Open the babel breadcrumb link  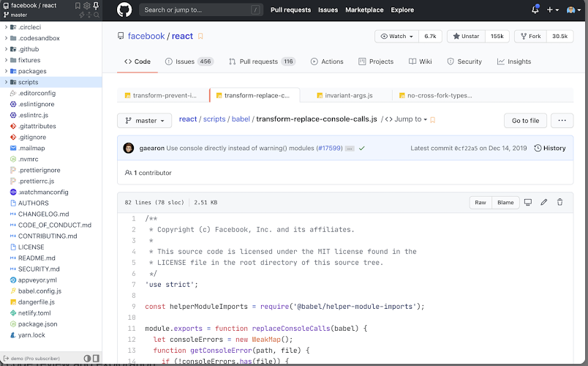pyautogui.click(x=241, y=119)
